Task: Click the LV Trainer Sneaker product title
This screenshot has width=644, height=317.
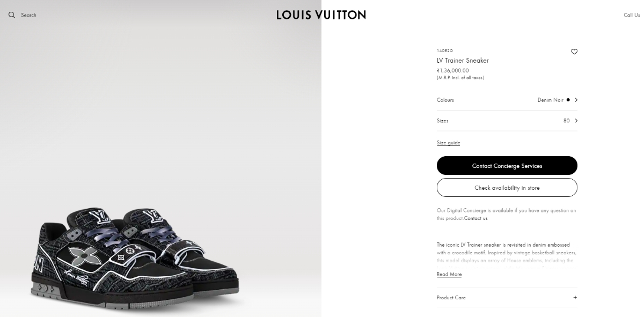Action: tap(463, 61)
